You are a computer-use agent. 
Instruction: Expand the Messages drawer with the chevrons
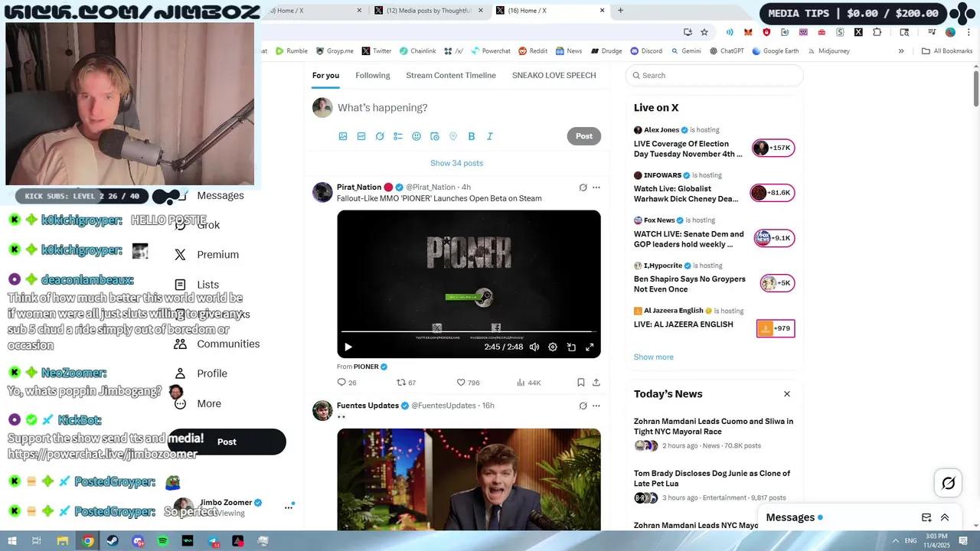pyautogui.click(x=945, y=517)
